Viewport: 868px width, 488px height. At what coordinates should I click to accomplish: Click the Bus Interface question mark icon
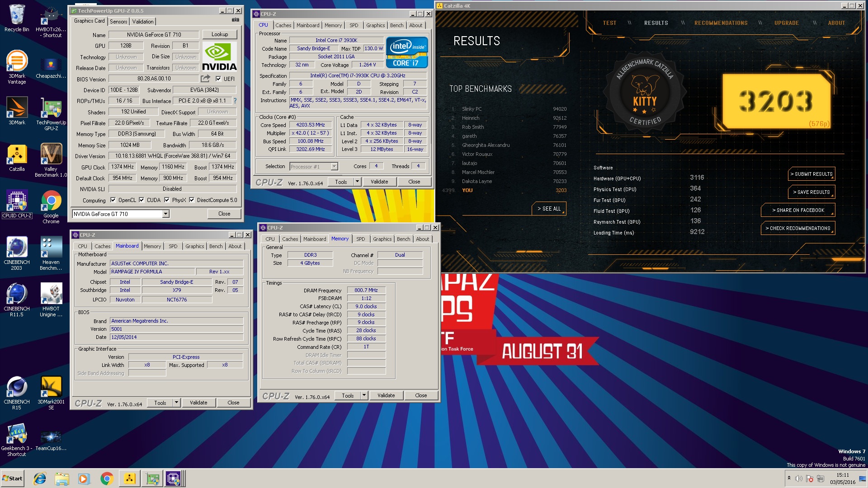point(235,101)
